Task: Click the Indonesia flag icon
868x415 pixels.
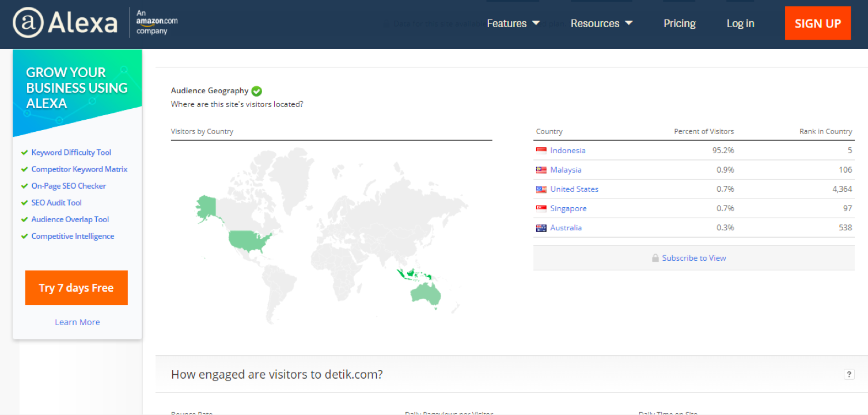Action: [x=541, y=151]
